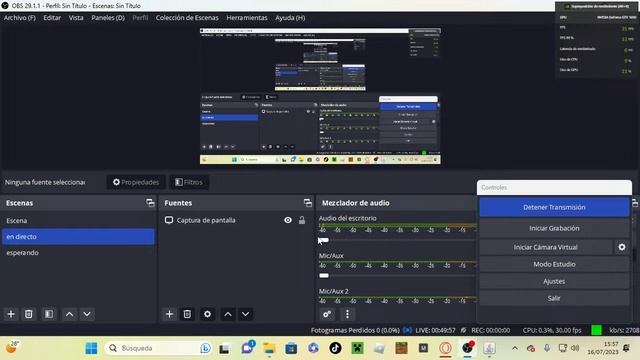Switch to OBS icon in the taskbar
Viewport: 640px width, 360px height.
pos(468,348)
